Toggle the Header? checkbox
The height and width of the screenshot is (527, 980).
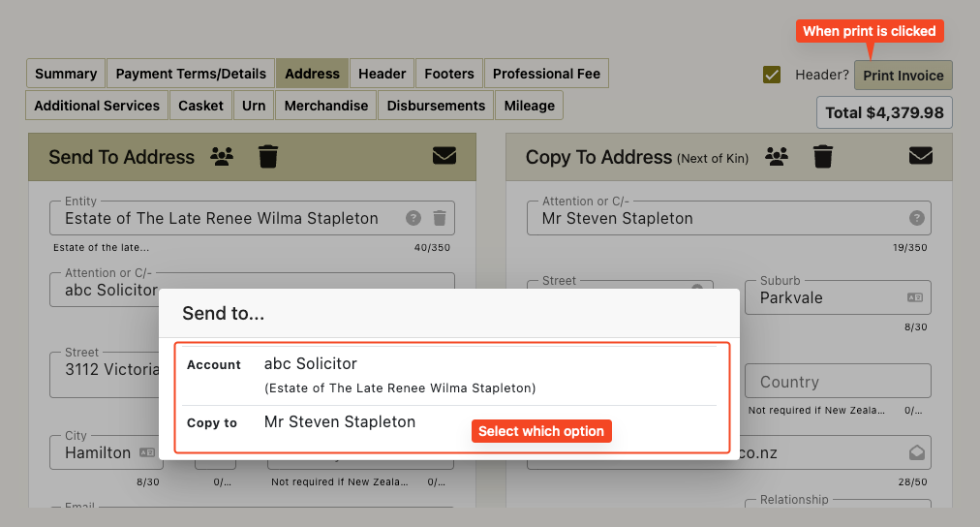[x=771, y=75]
